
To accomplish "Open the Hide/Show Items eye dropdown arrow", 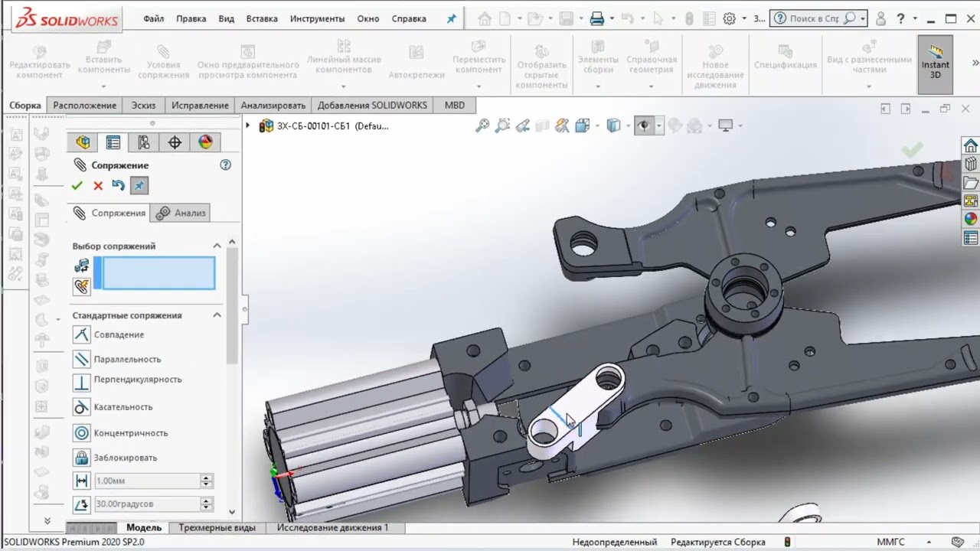I will (x=658, y=126).
